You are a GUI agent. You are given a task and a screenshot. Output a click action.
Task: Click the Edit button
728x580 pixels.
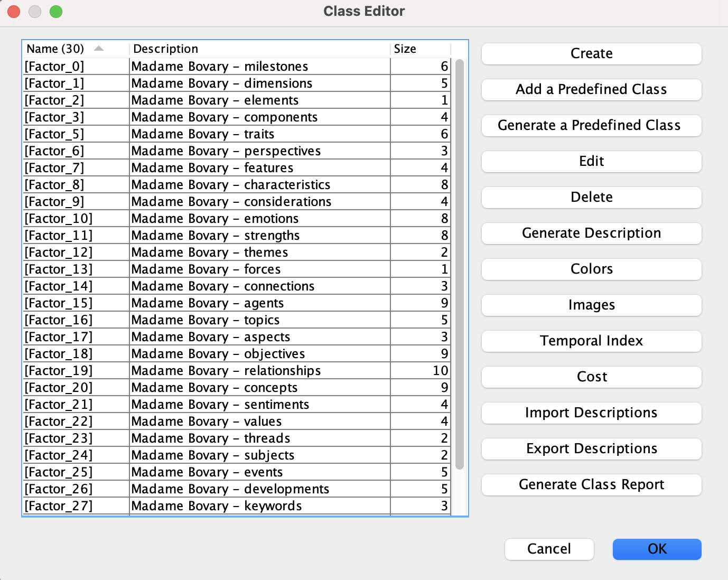[x=592, y=162]
